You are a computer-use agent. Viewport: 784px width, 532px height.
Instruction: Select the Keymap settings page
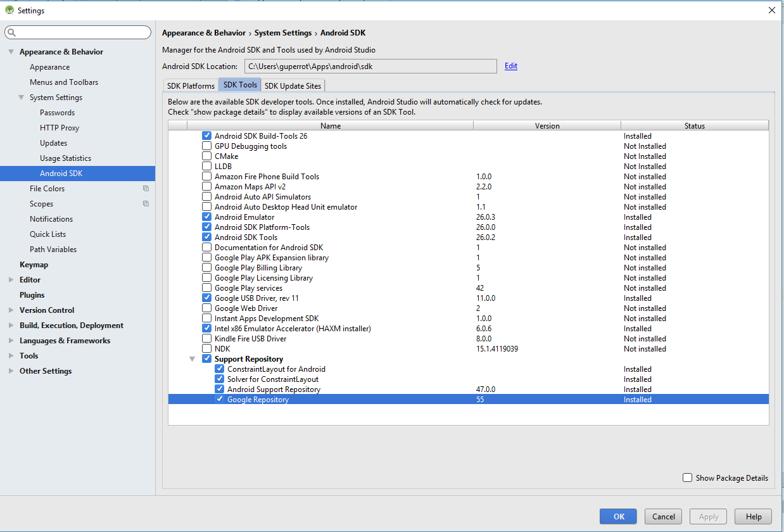(x=34, y=265)
